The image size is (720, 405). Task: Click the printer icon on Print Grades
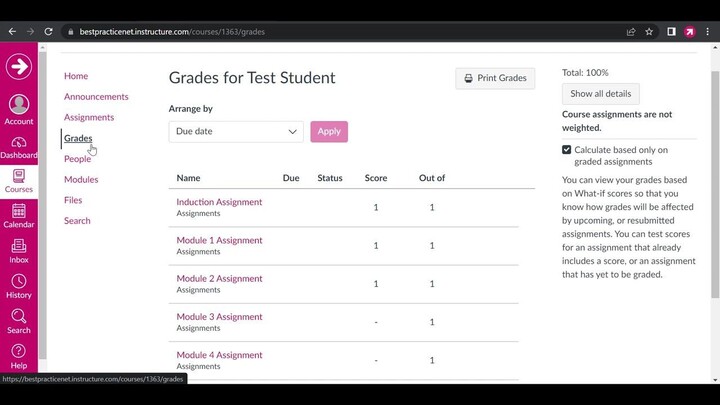(468, 78)
